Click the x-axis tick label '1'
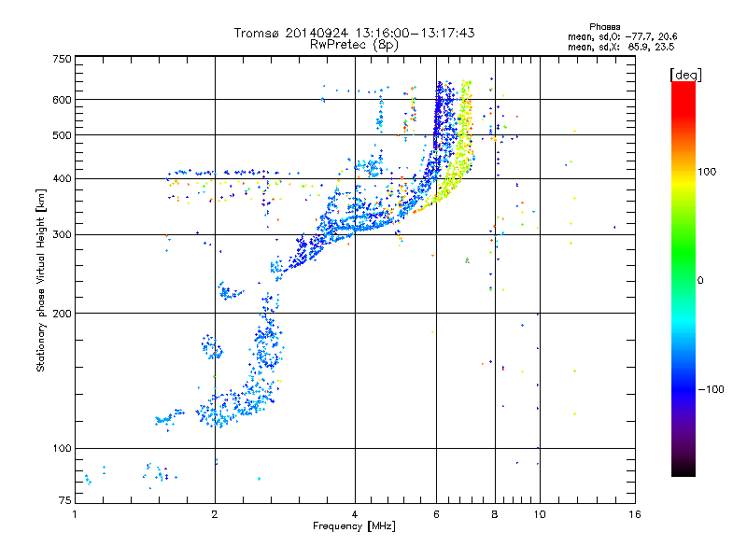The height and width of the screenshot is (560, 747). [75, 514]
